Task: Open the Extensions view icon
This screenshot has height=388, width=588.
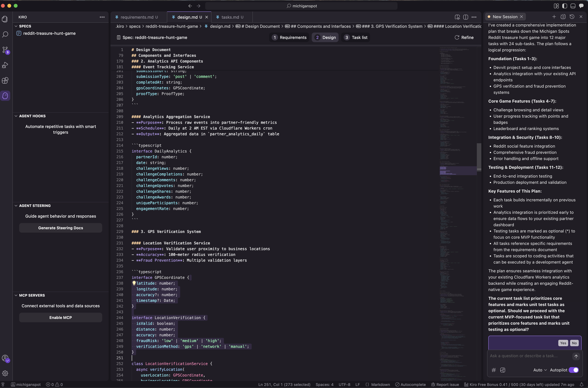Action: (x=5, y=80)
